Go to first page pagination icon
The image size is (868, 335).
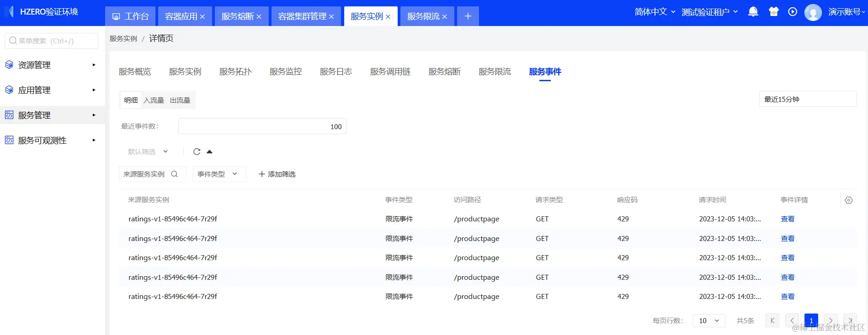(772, 320)
